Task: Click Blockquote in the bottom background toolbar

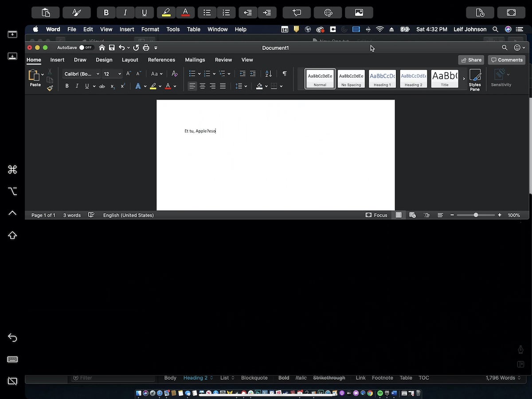Action: coord(254,378)
